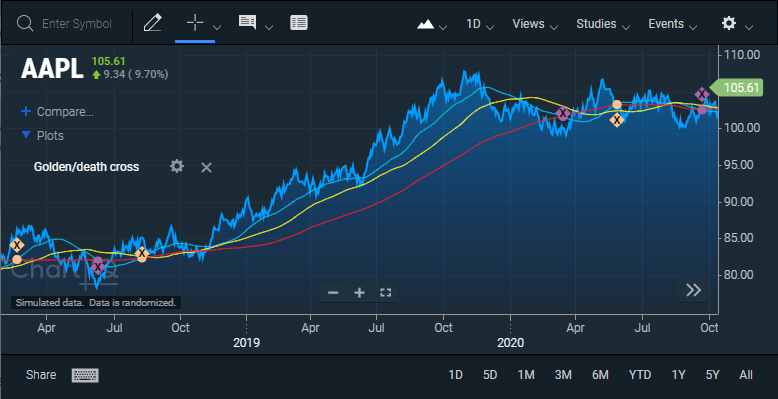The height and width of the screenshot is (399, 778).
Task: Click the 2019 label on time axis
Action: (x=247, y=342)
